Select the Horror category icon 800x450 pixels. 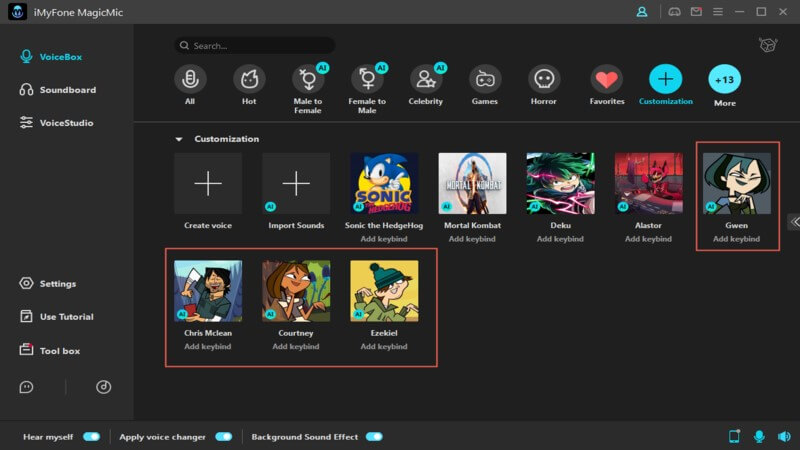[x=544, y=79]
